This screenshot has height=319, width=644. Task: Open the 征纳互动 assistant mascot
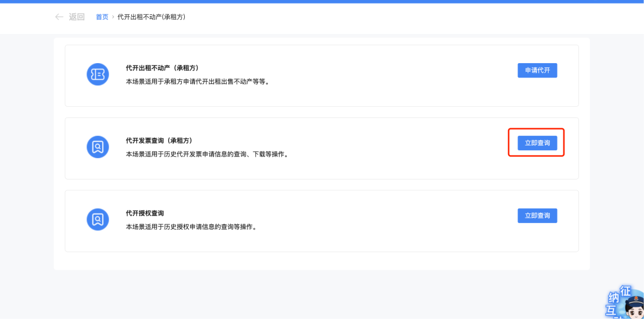624,302
